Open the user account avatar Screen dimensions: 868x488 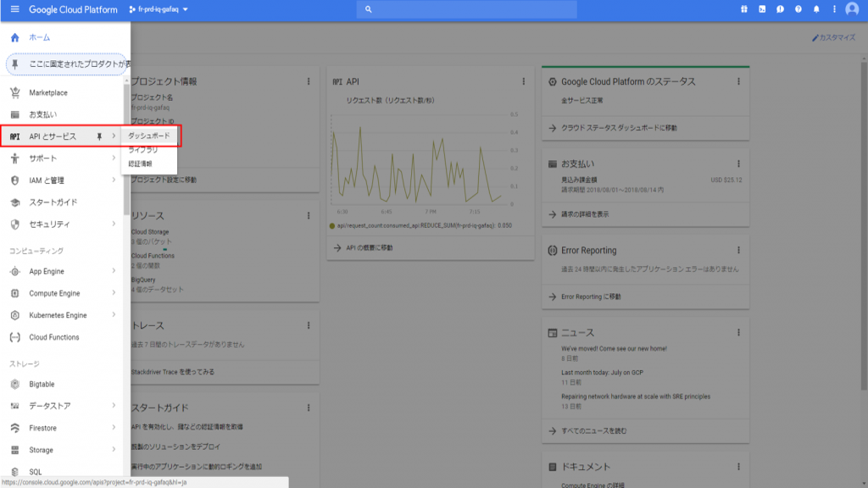click(852, 9)
